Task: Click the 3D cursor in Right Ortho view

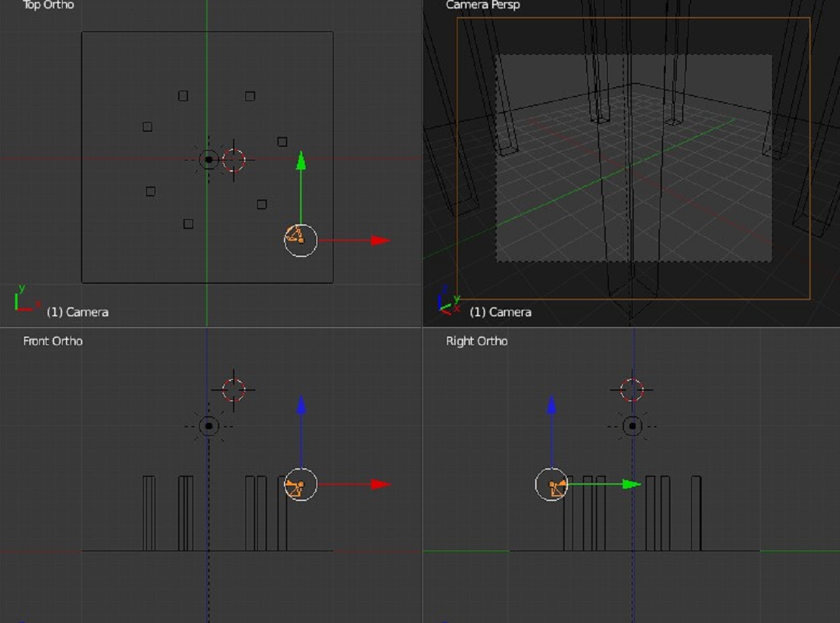Action: 631,390
